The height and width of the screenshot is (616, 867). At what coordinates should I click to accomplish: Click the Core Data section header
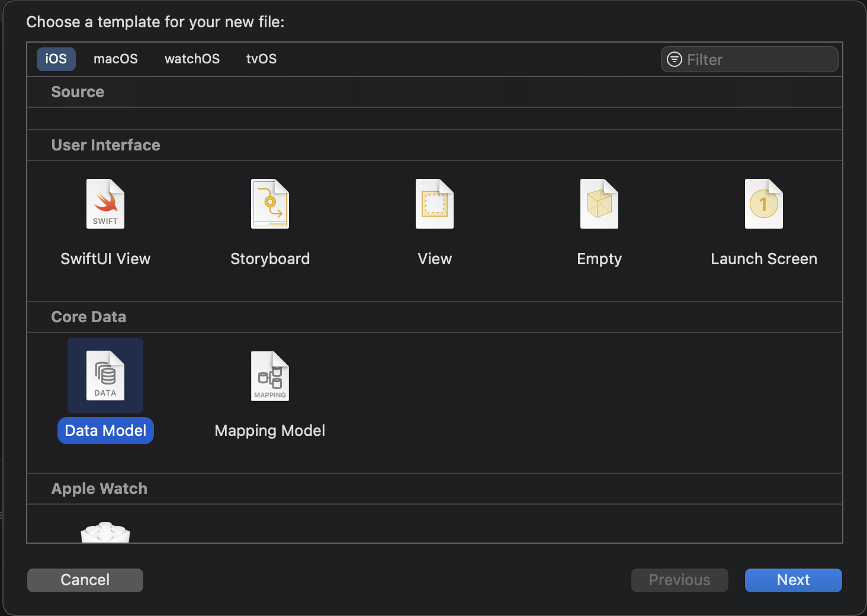coord(89,317)
